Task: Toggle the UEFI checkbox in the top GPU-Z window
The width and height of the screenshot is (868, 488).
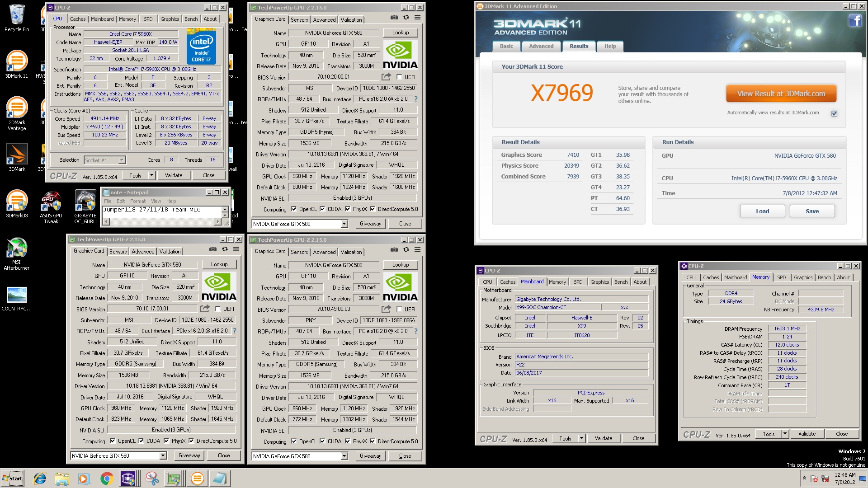Action: pyautogui.click(x=399, y=77)
